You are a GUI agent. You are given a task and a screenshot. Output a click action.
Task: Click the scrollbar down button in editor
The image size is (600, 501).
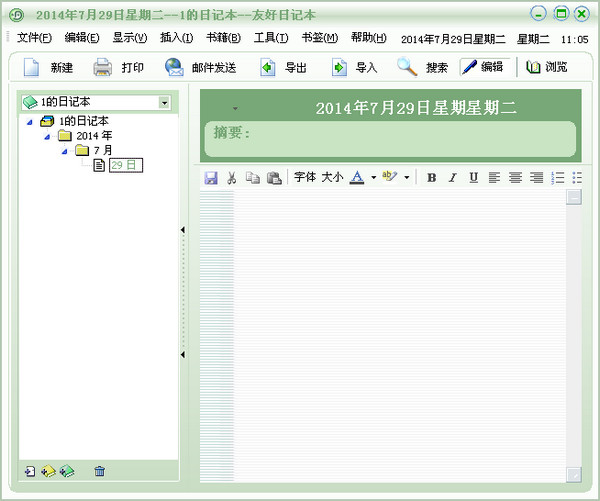574,475
